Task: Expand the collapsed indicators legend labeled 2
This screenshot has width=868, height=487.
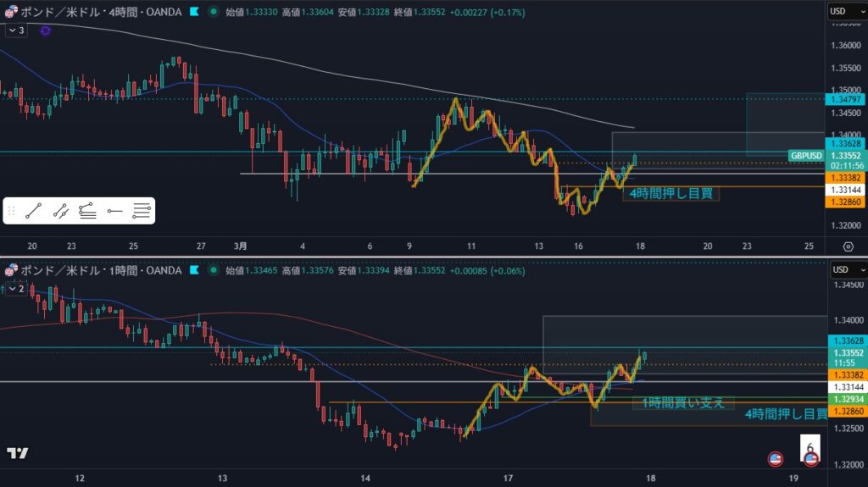Action: 16,288
